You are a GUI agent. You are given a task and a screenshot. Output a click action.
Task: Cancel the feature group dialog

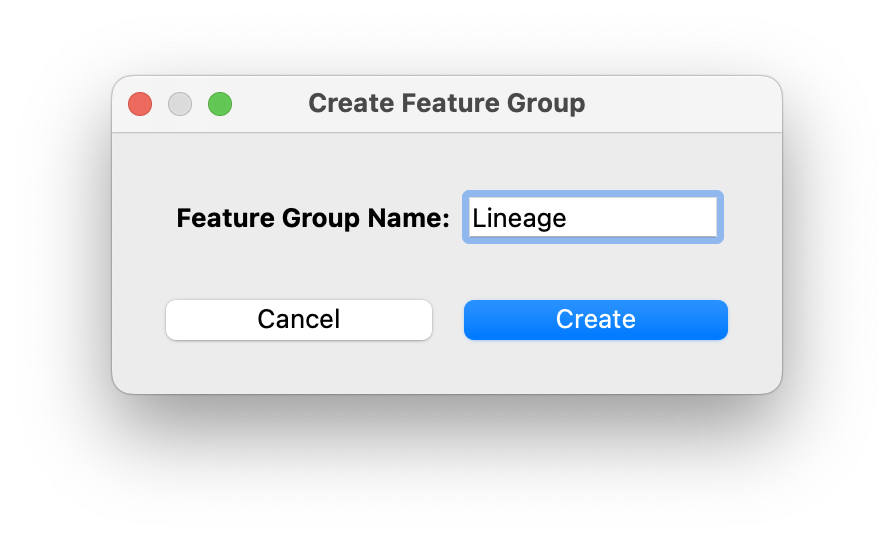click(x=299, y=320)
